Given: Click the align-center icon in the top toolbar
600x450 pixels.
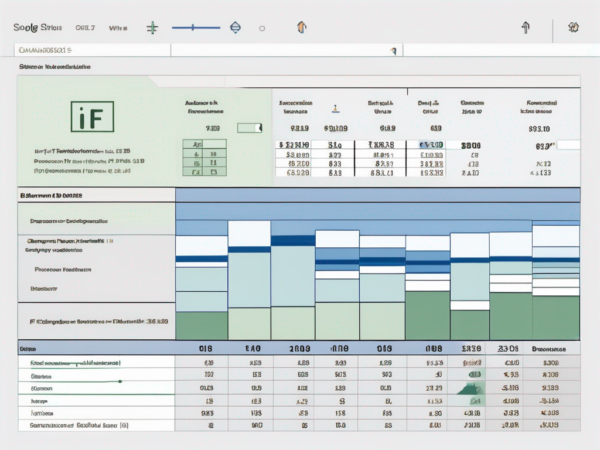Looking at the screenshot, I should coord(153,28).
